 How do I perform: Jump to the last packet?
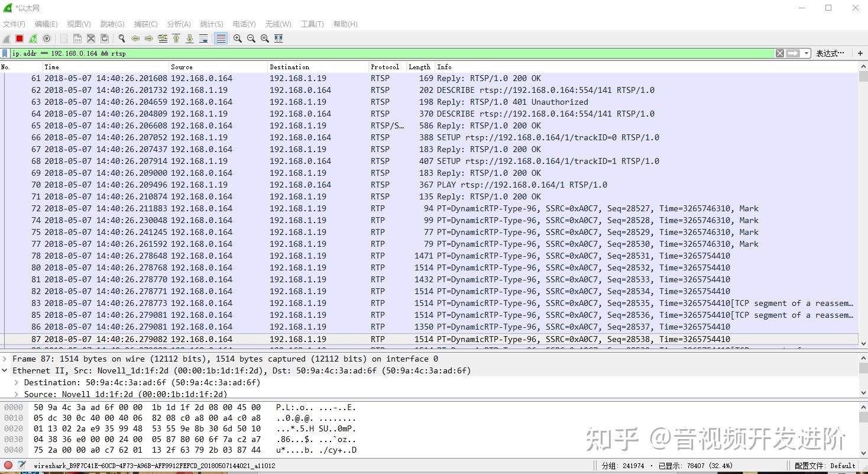tap(189, 38)
